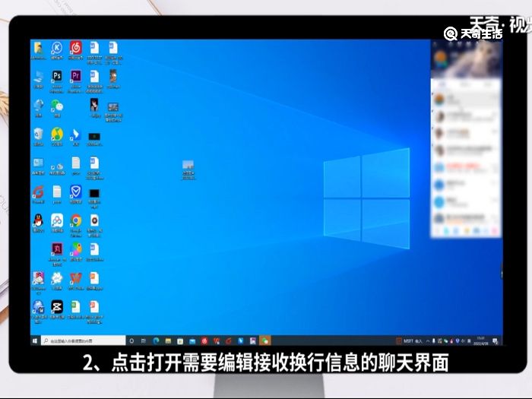Open the notification center icon
The height and width of the screenshot is (399, 532).
pos(496,341)
